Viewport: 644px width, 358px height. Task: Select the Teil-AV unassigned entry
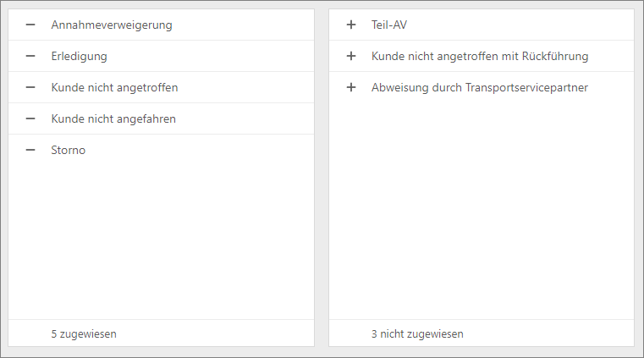tap(482, 25)
